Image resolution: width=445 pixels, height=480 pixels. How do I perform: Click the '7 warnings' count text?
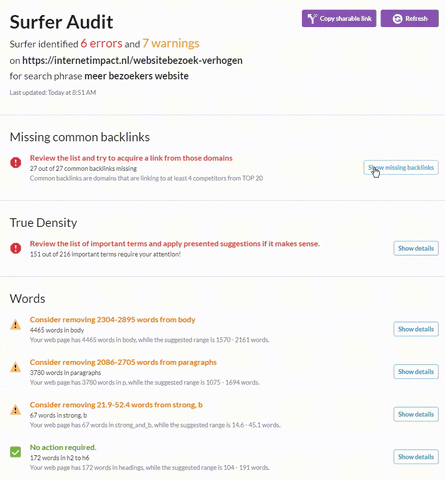click(x=171, y=43)
